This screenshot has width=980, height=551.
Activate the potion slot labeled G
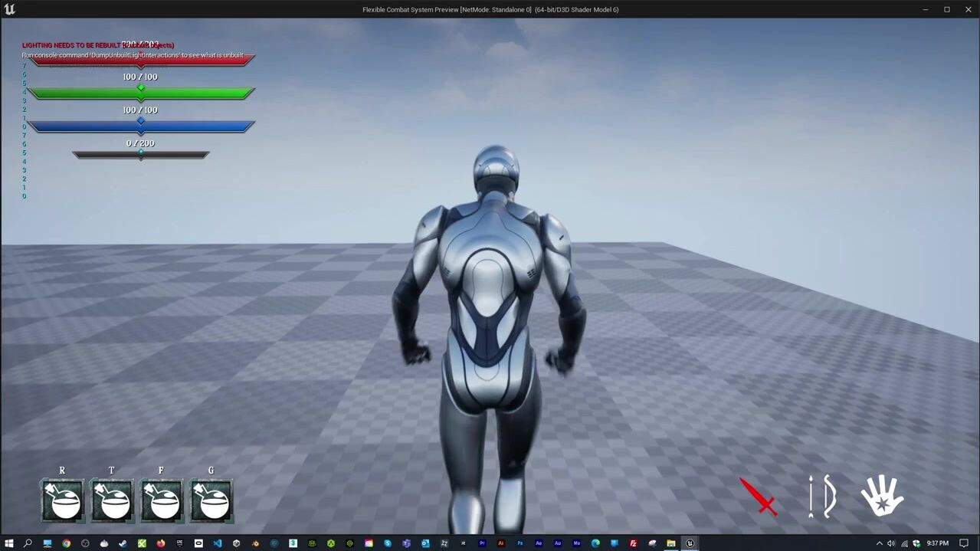[x=211, y=500]
